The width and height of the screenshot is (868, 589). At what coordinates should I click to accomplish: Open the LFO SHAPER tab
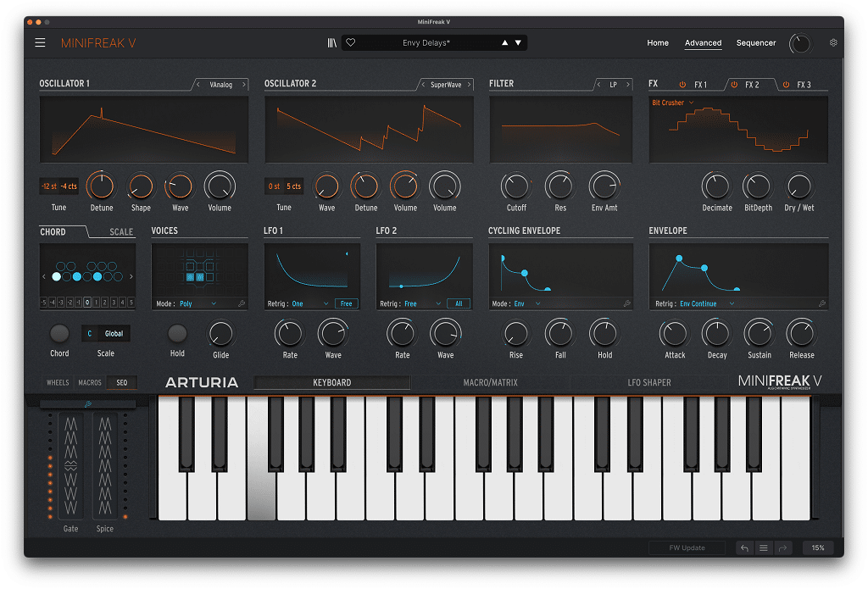(648, 382)
